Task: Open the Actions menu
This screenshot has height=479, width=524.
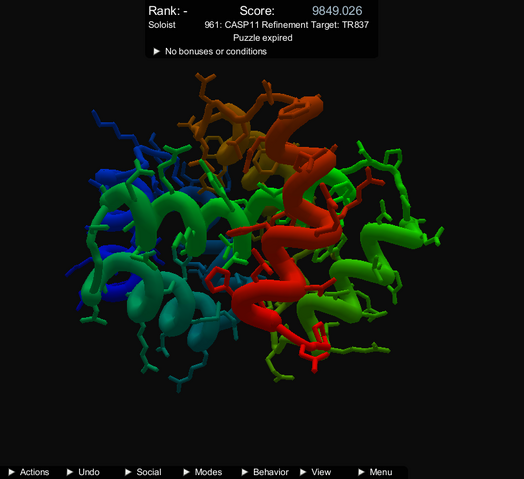Action: click(29, 472)
